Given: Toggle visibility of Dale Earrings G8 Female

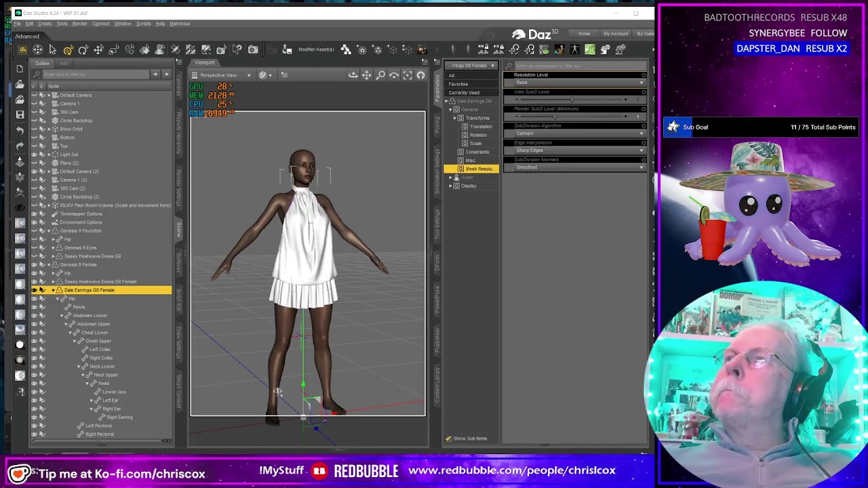Looking at the screenshot, I should 34,290.
